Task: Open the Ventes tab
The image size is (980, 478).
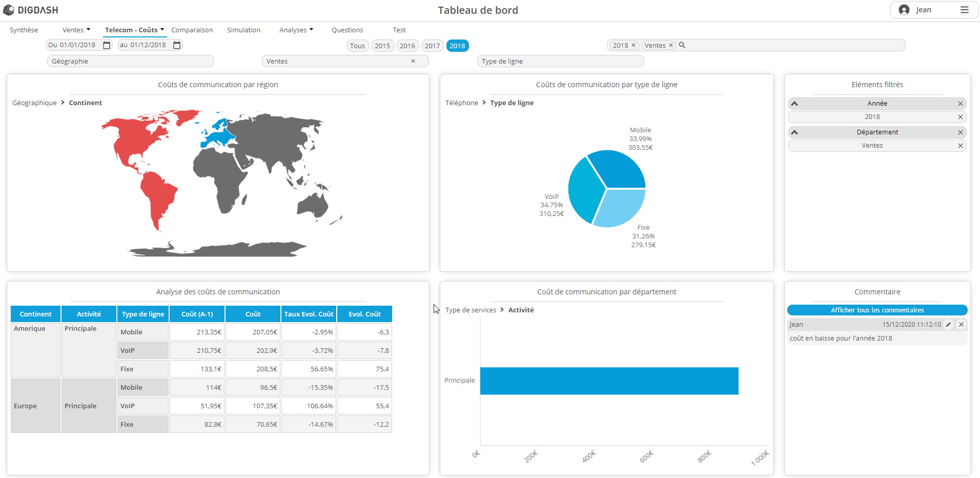Action: [x=73, y=30]
